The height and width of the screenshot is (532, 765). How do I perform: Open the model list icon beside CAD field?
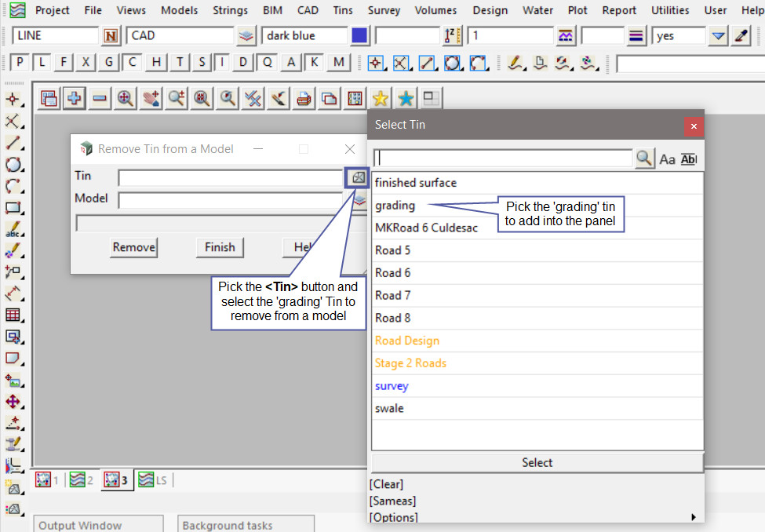[x=247, y=36]
